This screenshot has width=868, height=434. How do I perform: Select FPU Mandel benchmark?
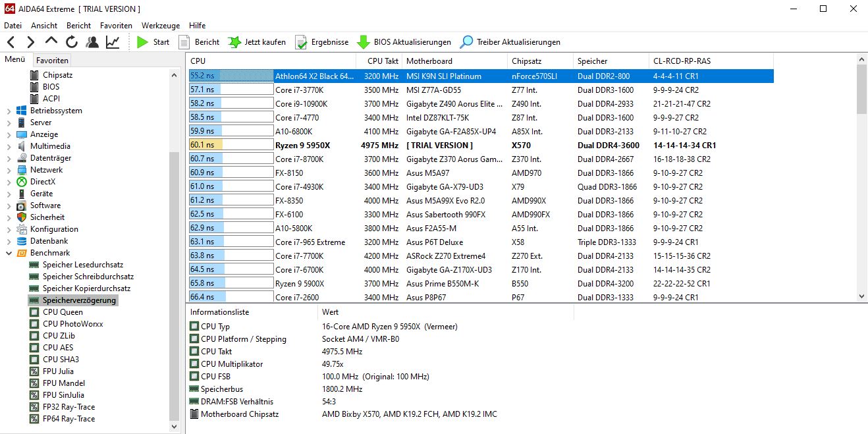pyautogui.click(x=64, y=383)
